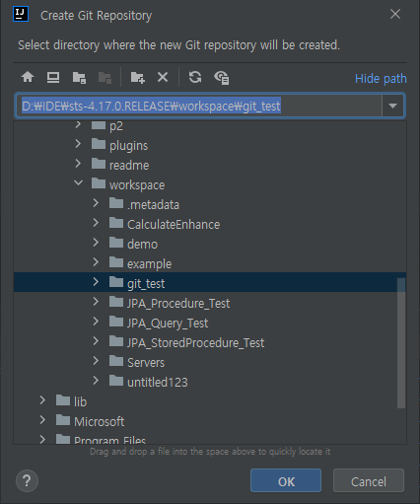
Task: Go to the Home directory icon
Action: click(28, 78)
